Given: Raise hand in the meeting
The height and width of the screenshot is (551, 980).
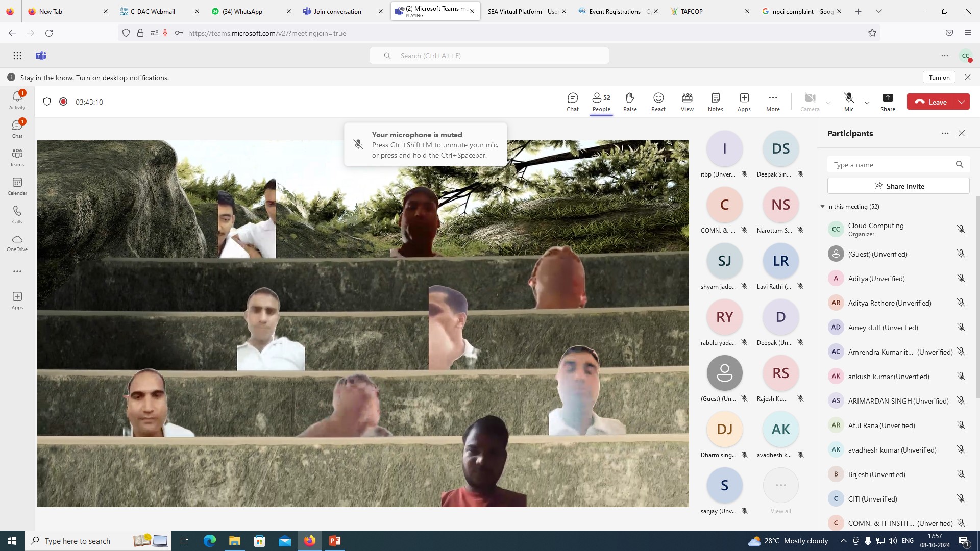Looking at the screenshot, I should click(x=630, y=102).
